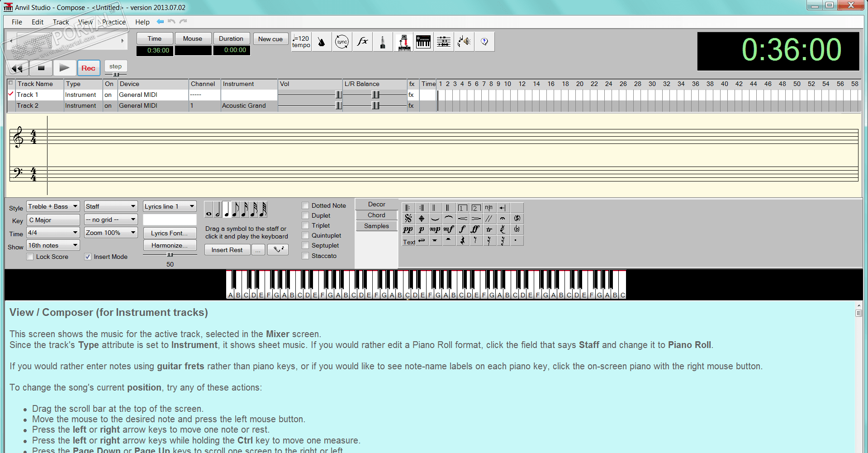The width and height of the screenshot is (868, 453).
Task: Click the notes-and-speaker sound icon
Action: click(464, 42)
